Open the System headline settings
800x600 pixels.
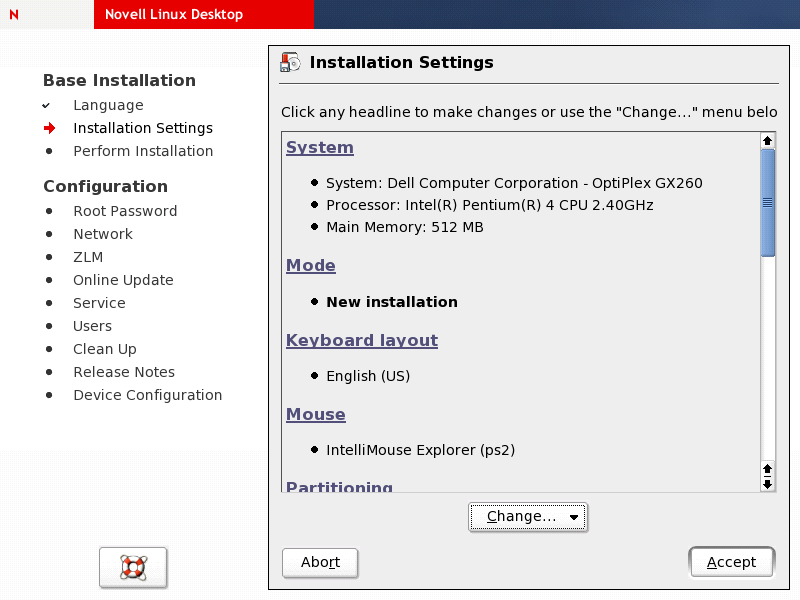[x=320, y=148]
